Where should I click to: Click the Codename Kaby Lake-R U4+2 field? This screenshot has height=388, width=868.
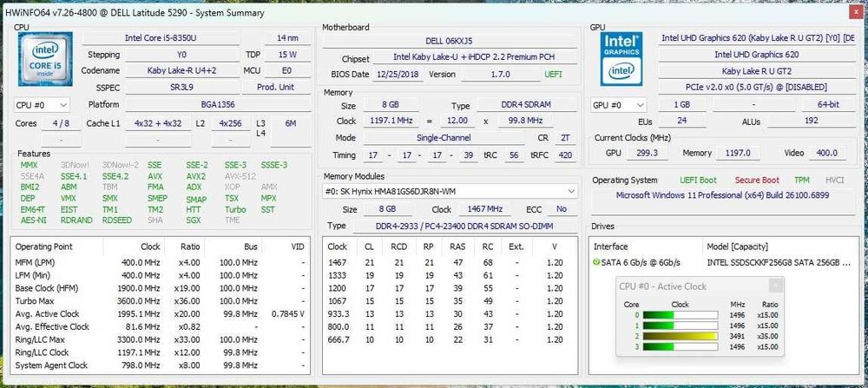[x=182, y=70]
